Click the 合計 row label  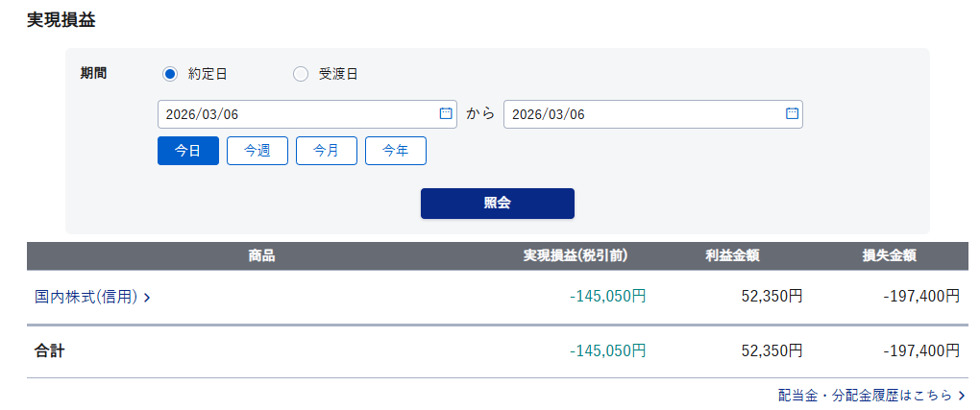point(49,351)
